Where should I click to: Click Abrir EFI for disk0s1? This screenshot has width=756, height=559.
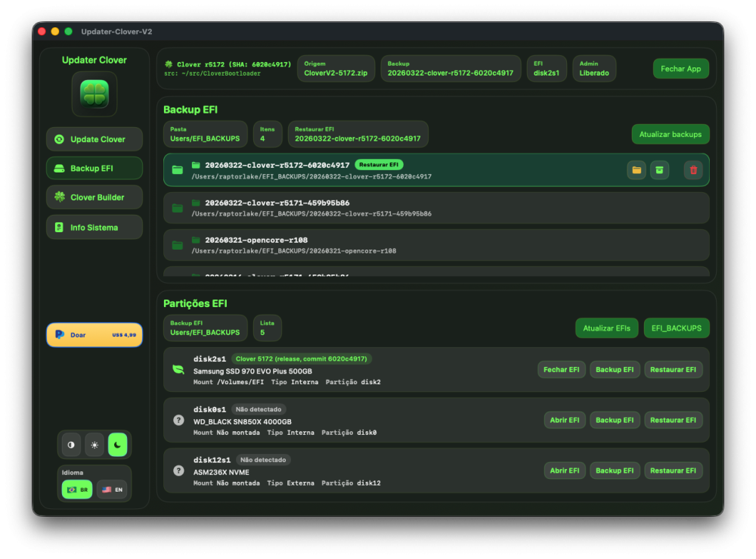tap(565, 420)
